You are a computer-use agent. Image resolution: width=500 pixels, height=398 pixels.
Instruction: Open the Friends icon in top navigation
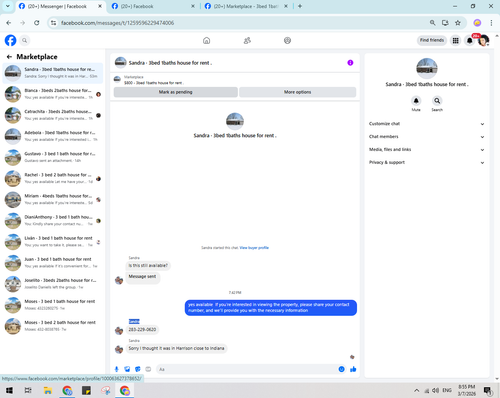click(247, 41)
